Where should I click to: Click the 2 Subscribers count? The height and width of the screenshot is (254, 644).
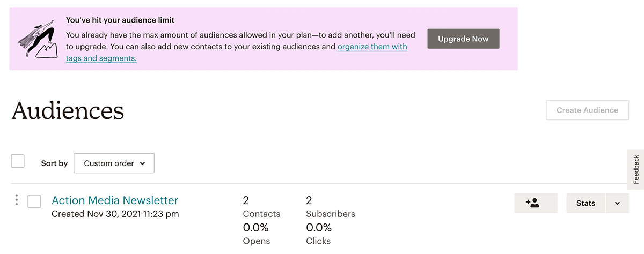pyautogui.click(x=309, y=201)
